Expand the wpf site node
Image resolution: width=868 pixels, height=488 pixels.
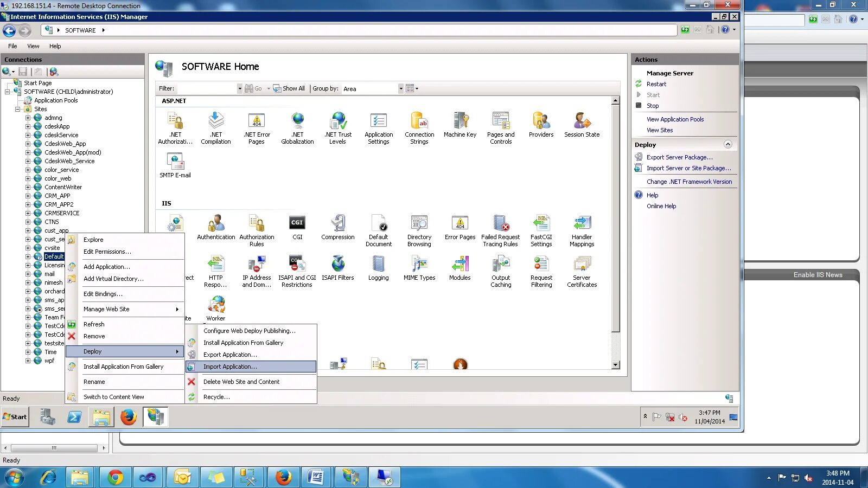pyautogui.click(x=28, y=361)
